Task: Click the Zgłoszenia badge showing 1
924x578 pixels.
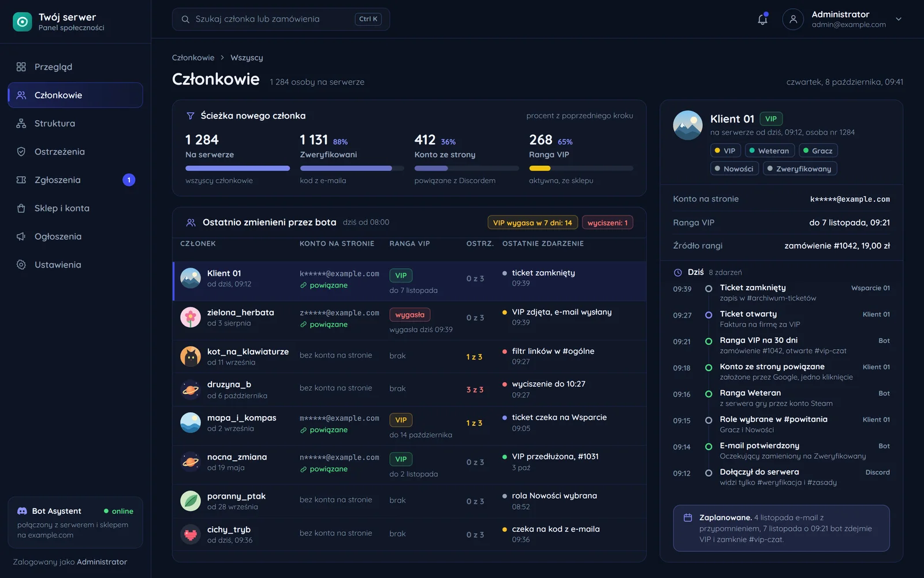Action: [129, 180]
